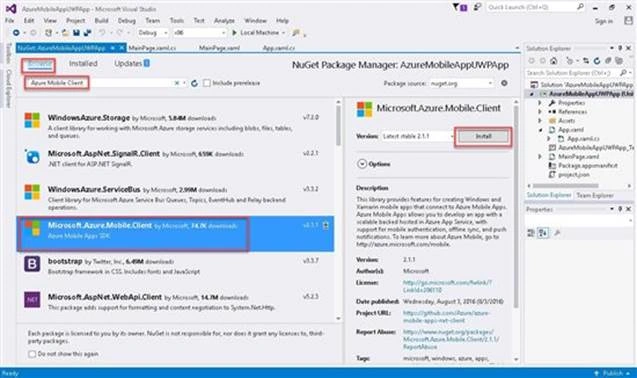The width and height of the screenshot is (637, 378).
Task: Click the Save toolbar icon
Action: click(76, 33)
